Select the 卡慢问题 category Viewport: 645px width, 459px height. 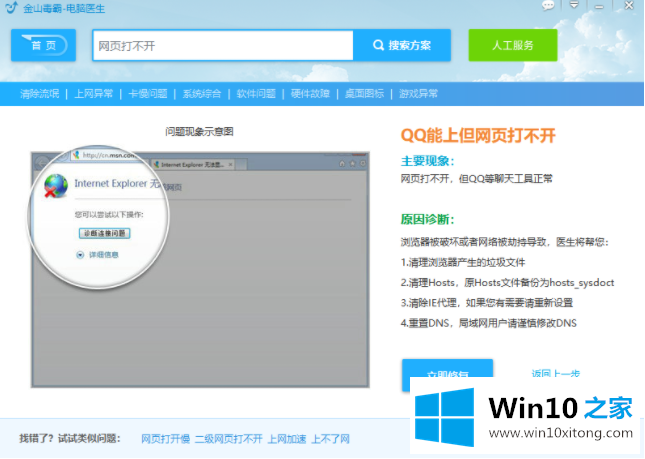pos(148,94)
